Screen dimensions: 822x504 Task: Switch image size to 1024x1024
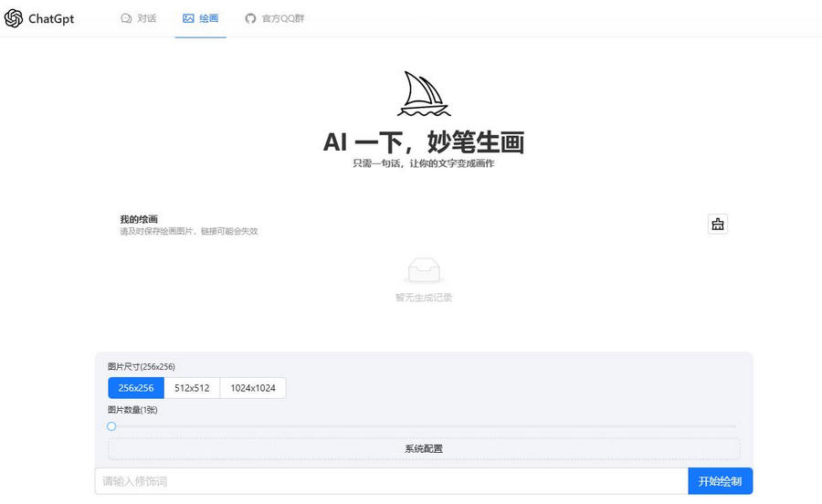(x=252, y=388)
